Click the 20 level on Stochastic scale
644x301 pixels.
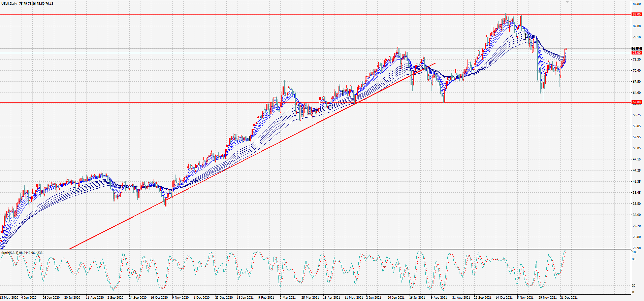634,286
